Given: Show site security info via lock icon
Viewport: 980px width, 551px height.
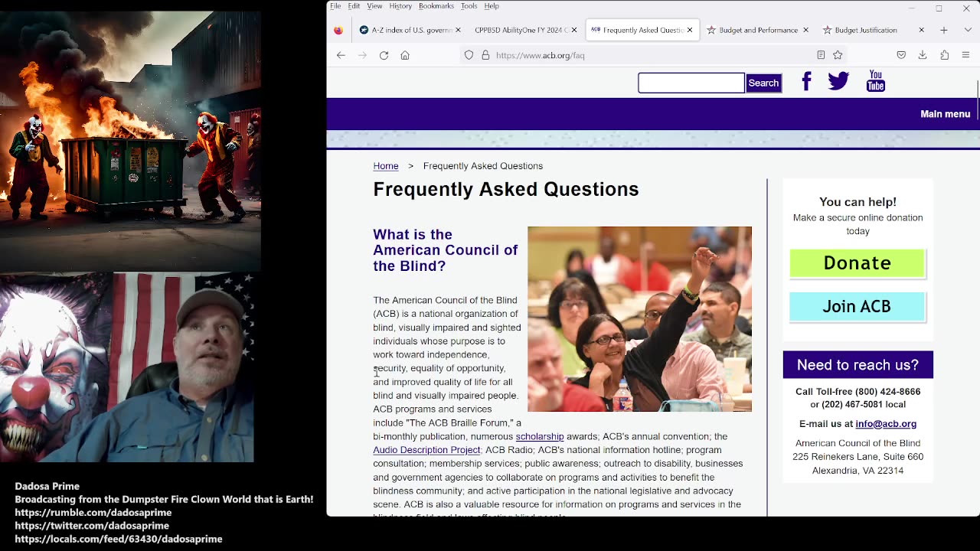Looking at the screenshot, I should point(485,55).
